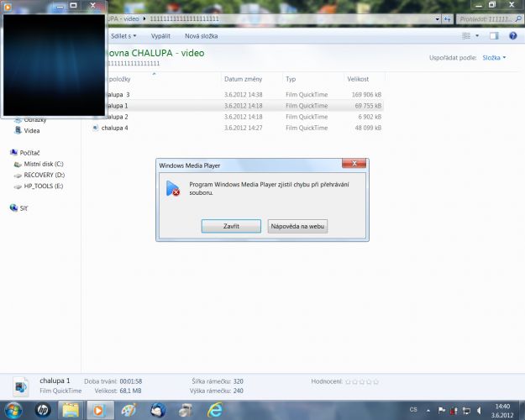Viewport: 525px width, 420px height.
Task: Launch Paint from taskbar
Action: (129, 410)
